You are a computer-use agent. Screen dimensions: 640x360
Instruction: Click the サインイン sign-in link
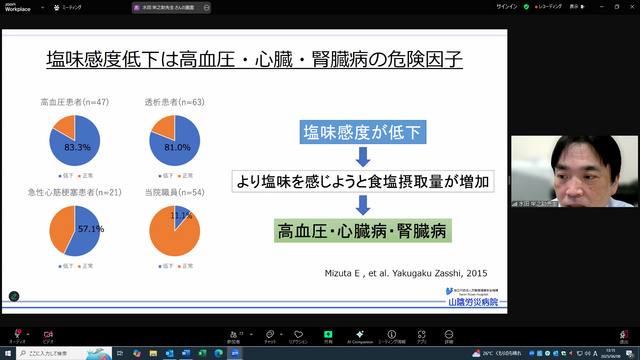(507, 7)
